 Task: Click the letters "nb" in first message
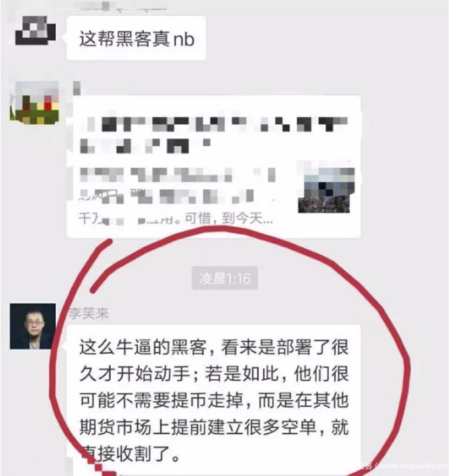[184, 39]
